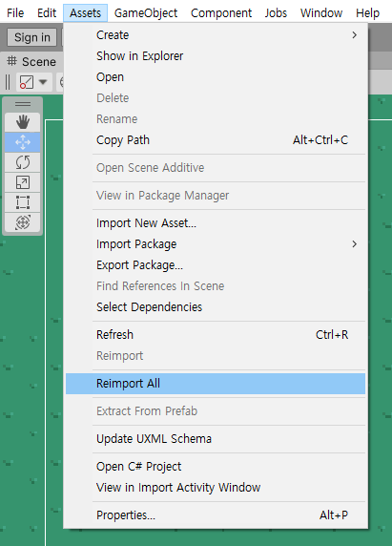Choose Update UXML Schema
Screen dimensions: 392x546
[x=216, y=439]
